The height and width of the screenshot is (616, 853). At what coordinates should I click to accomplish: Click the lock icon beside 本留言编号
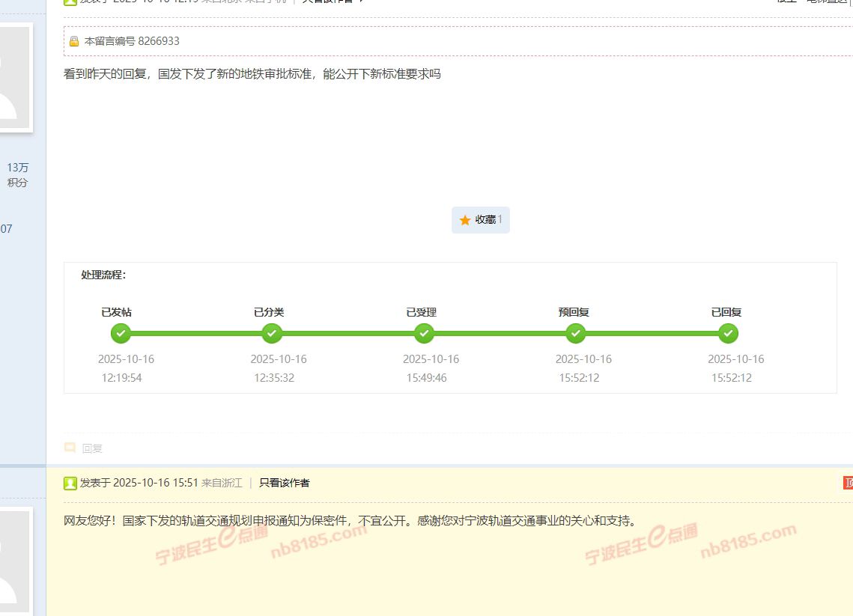[74, 41]
